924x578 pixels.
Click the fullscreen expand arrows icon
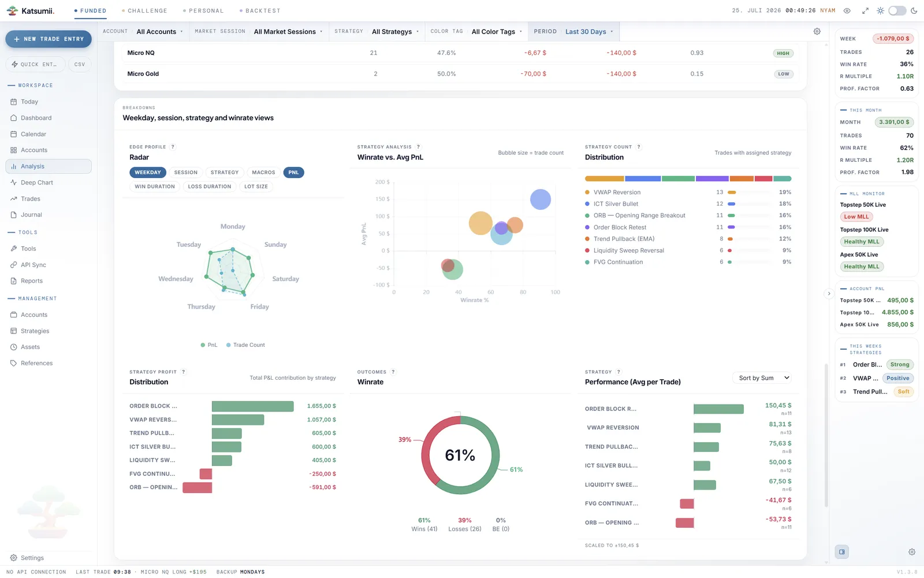(x=865, y=11)
